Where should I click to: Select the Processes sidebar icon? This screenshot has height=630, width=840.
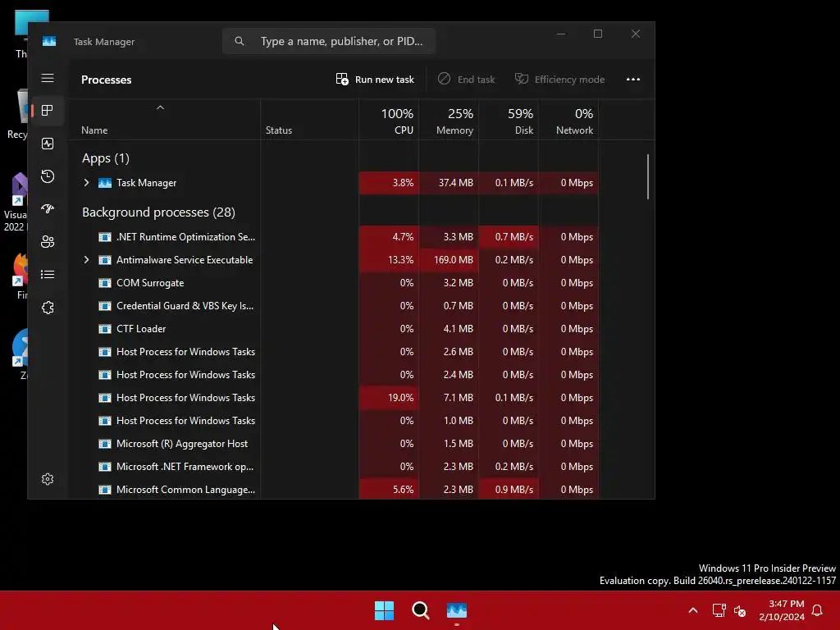pos(48,111)
